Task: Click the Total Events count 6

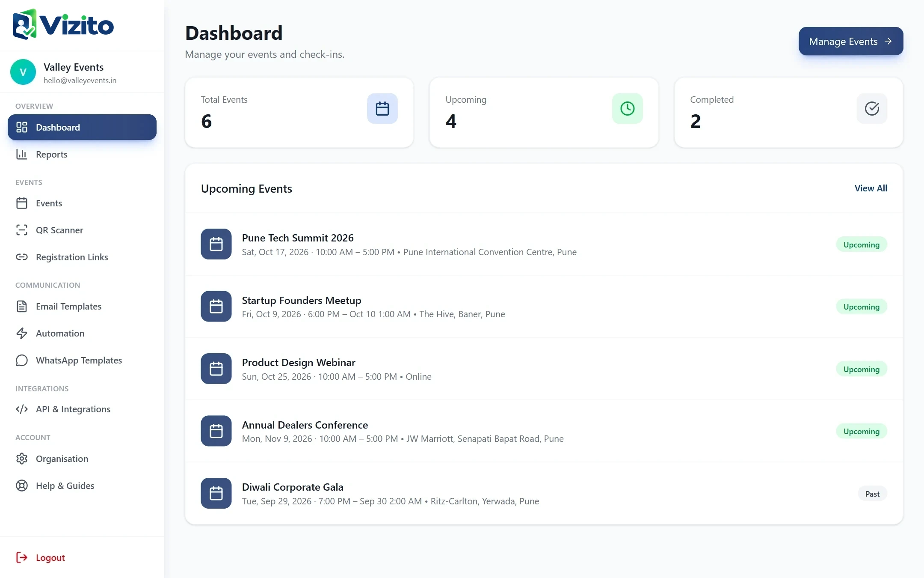Action: click(x=207, y=122)
